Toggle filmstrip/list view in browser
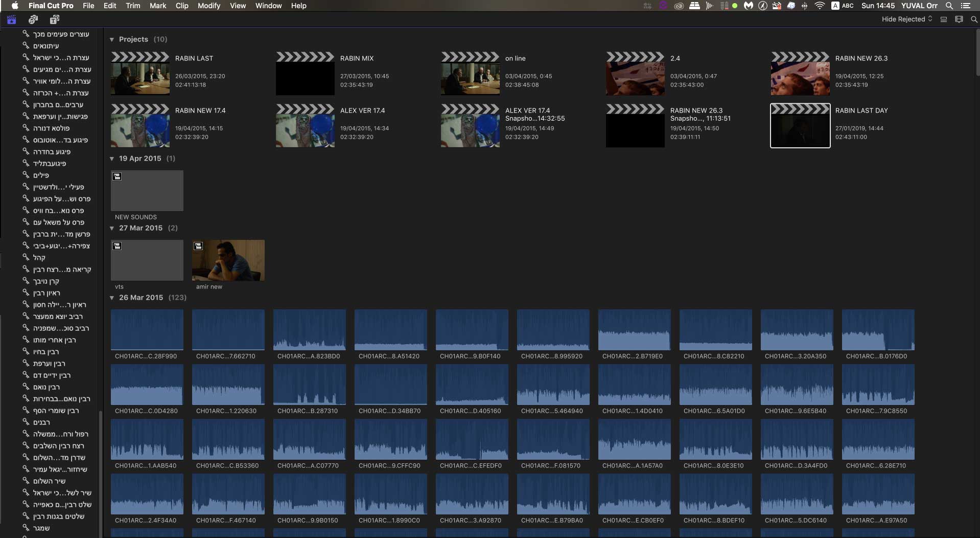This screenshot has height=538, width=980. [x=944, y=19]
